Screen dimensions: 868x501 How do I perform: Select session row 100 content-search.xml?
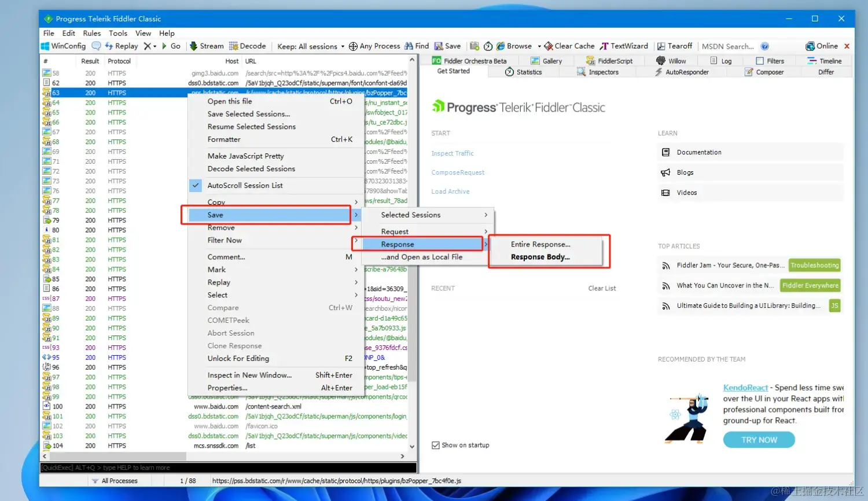225,407
